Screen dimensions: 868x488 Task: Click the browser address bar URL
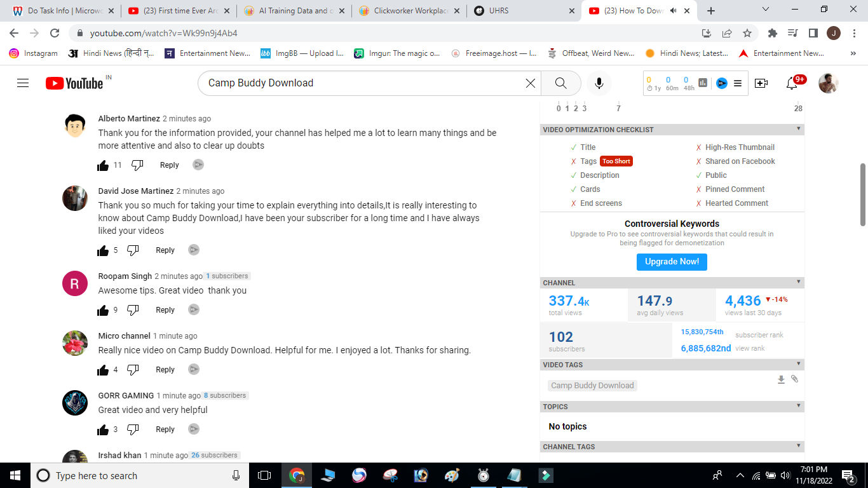coord(164,33)
